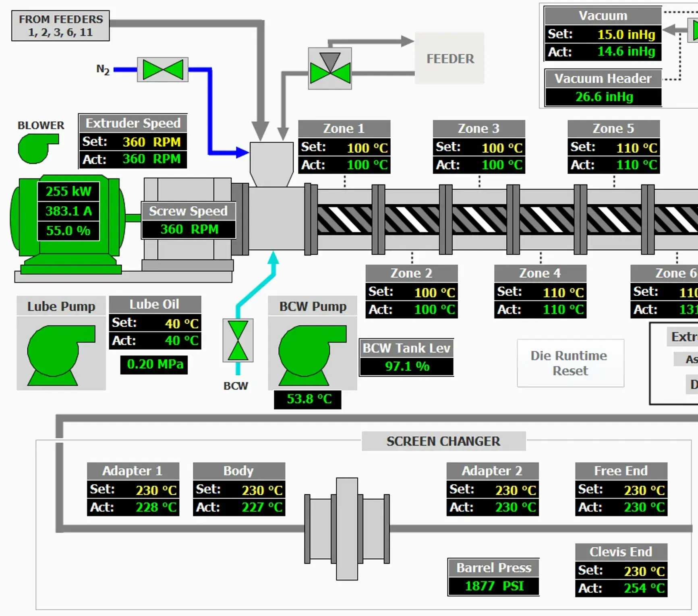Image resolution: width=698 pixels, height=616 pixels.
Task: Click the BCW inlet valve icon
Action: tap(238, 340)
